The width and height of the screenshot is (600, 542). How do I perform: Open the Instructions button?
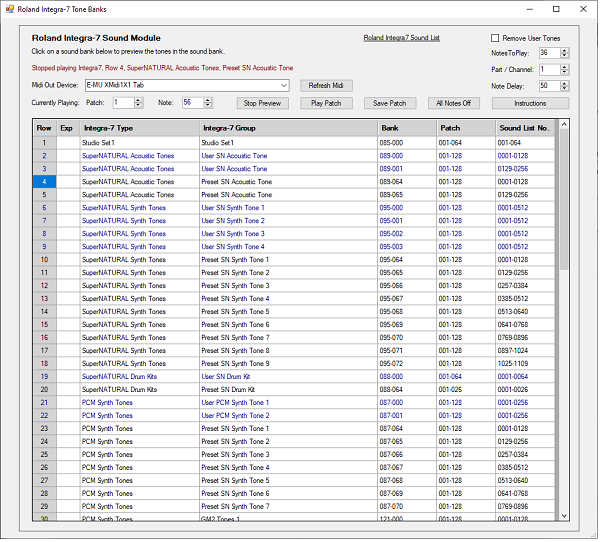coord(530,103)
